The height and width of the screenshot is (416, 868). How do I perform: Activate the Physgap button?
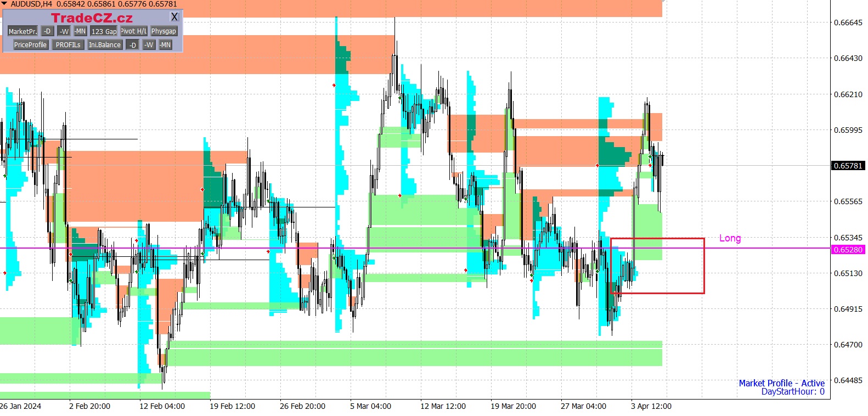(x=164, y=31)
